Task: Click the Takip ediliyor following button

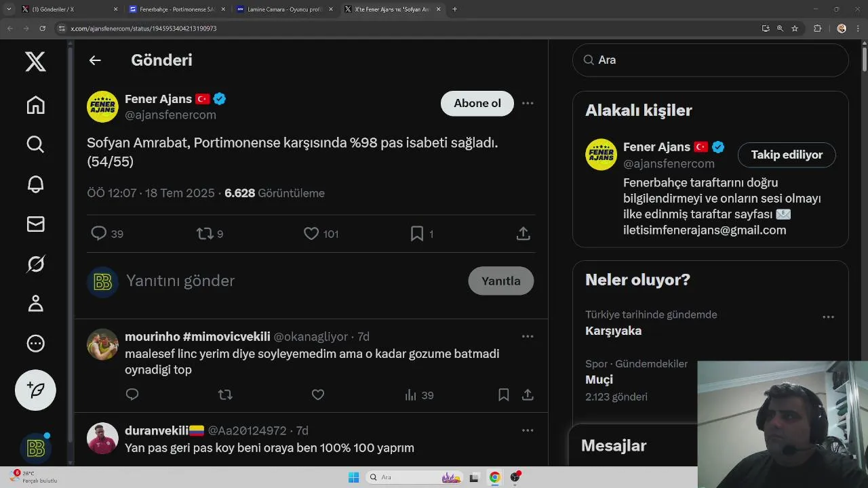Action: tap(787, 155)
